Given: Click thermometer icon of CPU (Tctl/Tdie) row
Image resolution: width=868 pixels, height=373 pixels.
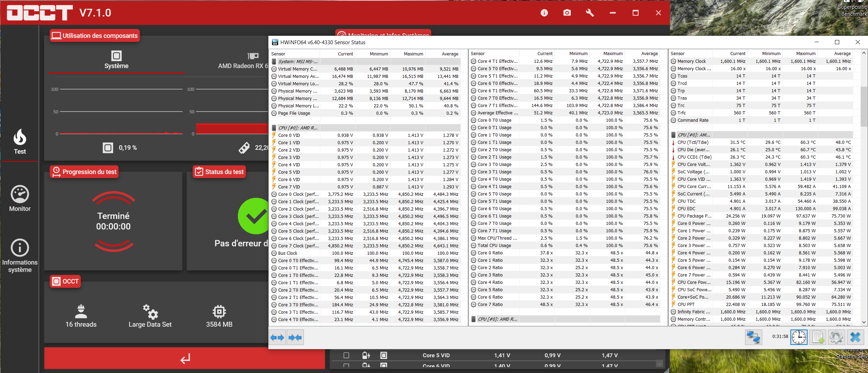Looking at the screenshot, I should 673,142.
